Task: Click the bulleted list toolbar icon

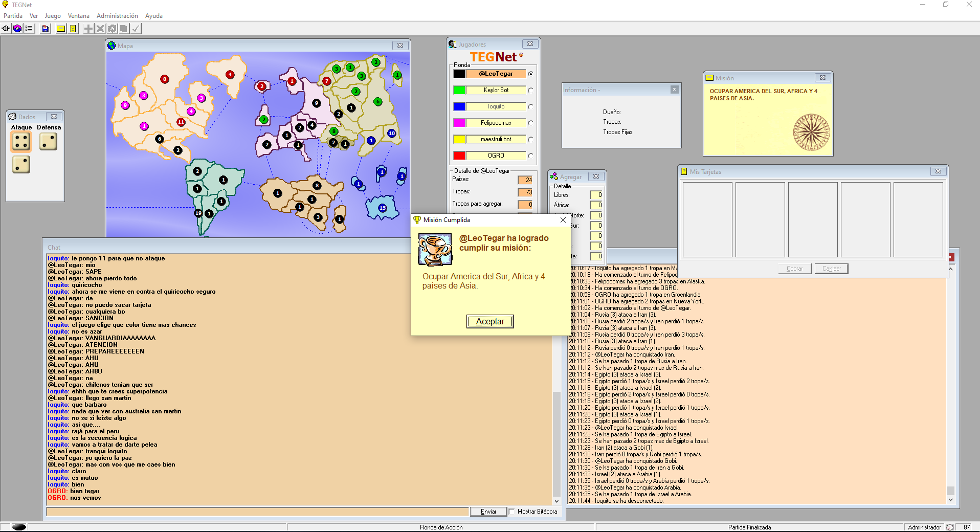Action: tap(29, 29)
